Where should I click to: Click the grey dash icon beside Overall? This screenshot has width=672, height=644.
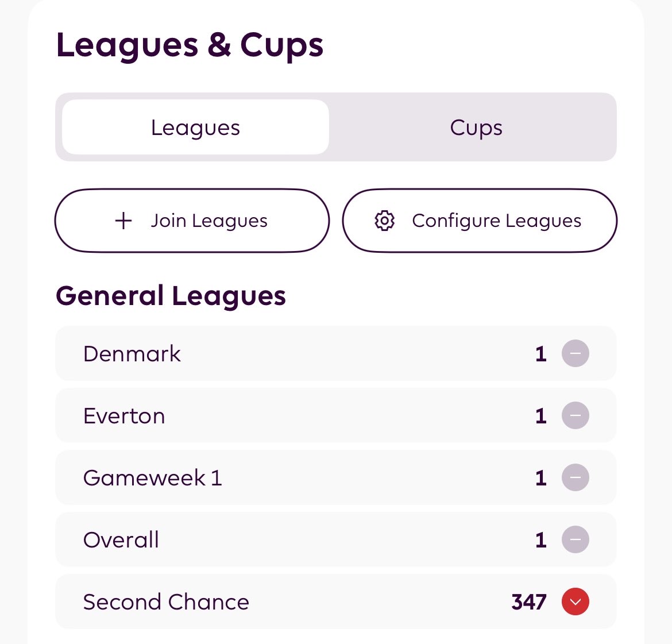[x=575, y=539]
